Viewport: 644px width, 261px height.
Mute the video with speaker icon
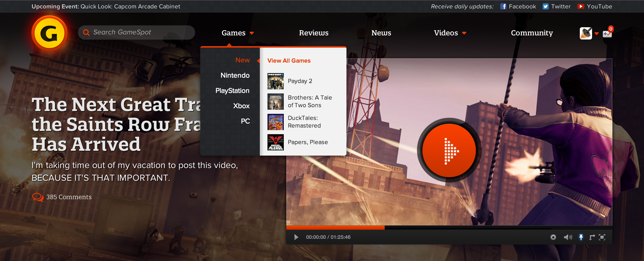coord(568,237)
